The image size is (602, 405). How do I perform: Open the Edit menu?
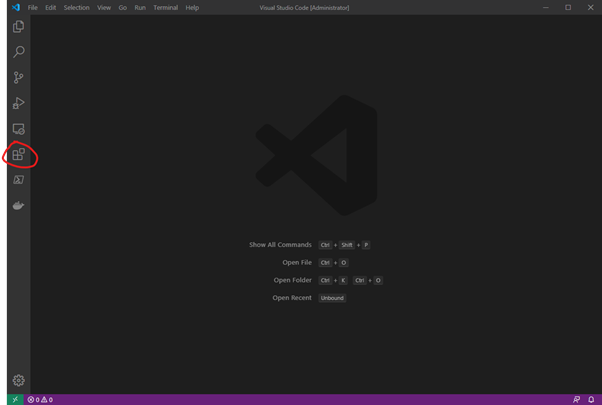point(50,7)
